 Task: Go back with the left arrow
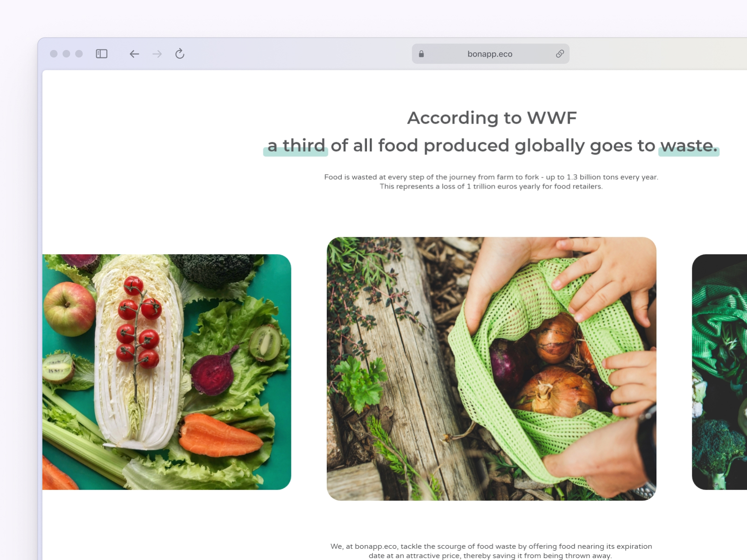[134, 54]
